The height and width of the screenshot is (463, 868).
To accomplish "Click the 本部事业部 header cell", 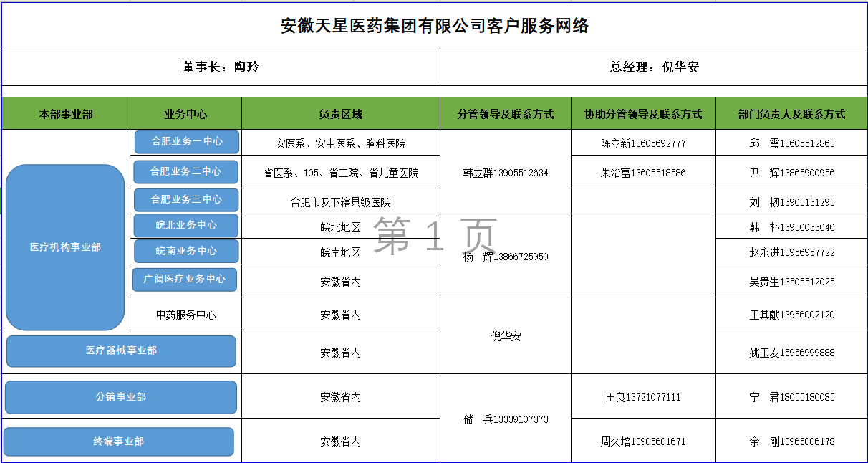I will click(x=66, y=114).
